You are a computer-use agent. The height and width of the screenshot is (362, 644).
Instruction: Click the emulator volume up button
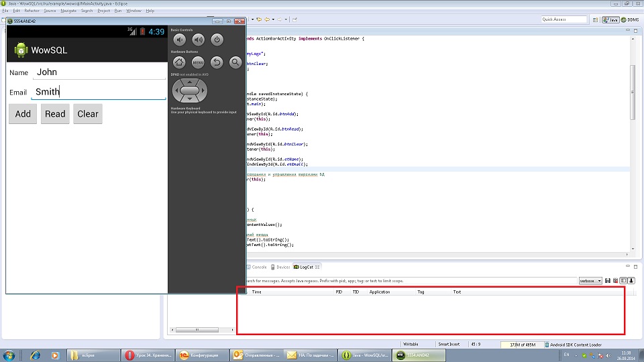point(199,40)
